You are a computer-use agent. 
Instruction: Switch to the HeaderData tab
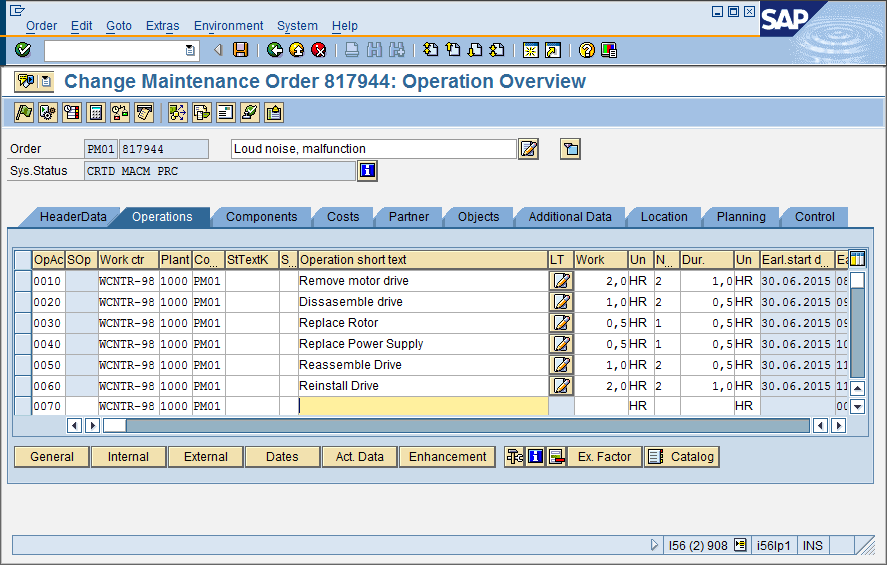[x=73, y=217]
